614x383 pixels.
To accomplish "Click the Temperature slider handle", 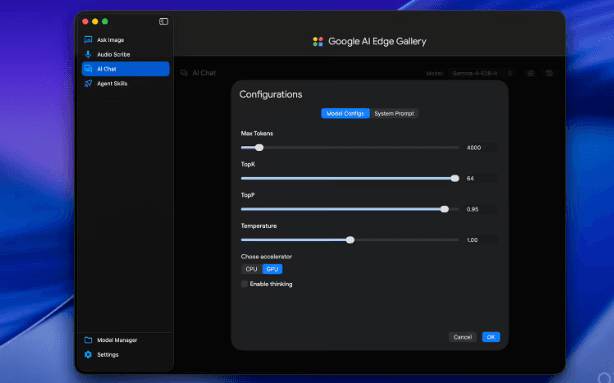I will 350,240.
